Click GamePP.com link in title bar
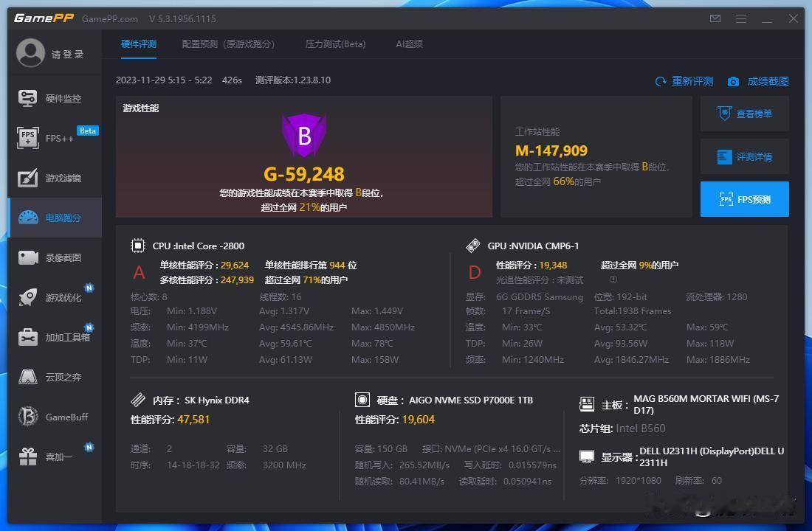 [110, 19]
